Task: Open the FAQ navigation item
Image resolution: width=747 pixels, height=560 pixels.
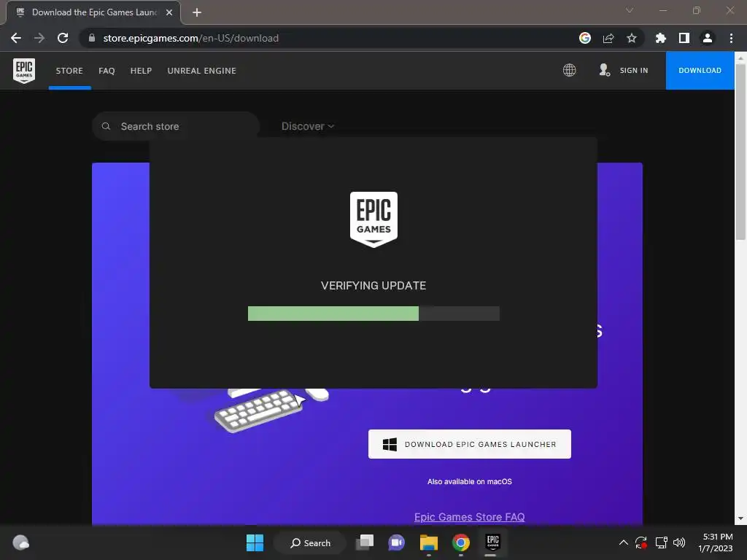Action: click(x=107, y=71)
